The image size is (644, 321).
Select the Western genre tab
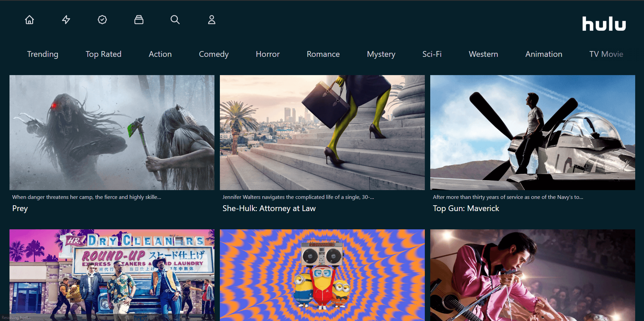tap(483, 54)
